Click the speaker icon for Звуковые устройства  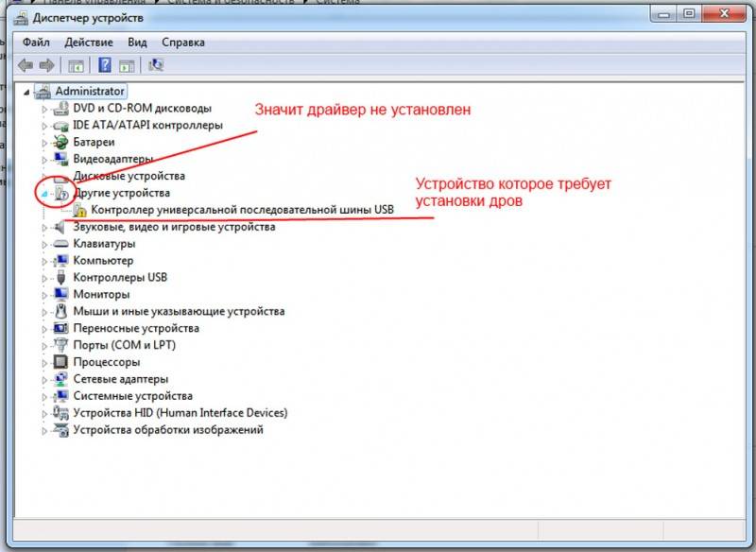tap(60, 227)
